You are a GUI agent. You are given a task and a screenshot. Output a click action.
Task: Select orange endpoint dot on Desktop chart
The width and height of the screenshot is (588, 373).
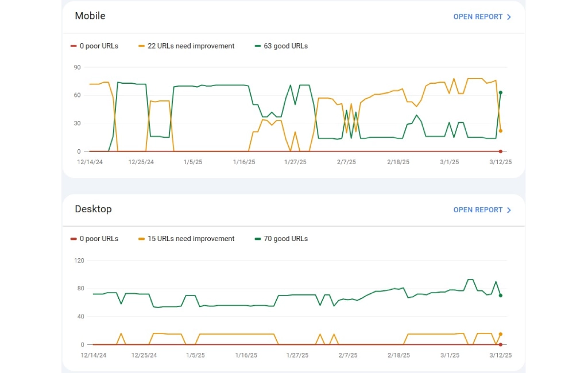pos(501,334)
